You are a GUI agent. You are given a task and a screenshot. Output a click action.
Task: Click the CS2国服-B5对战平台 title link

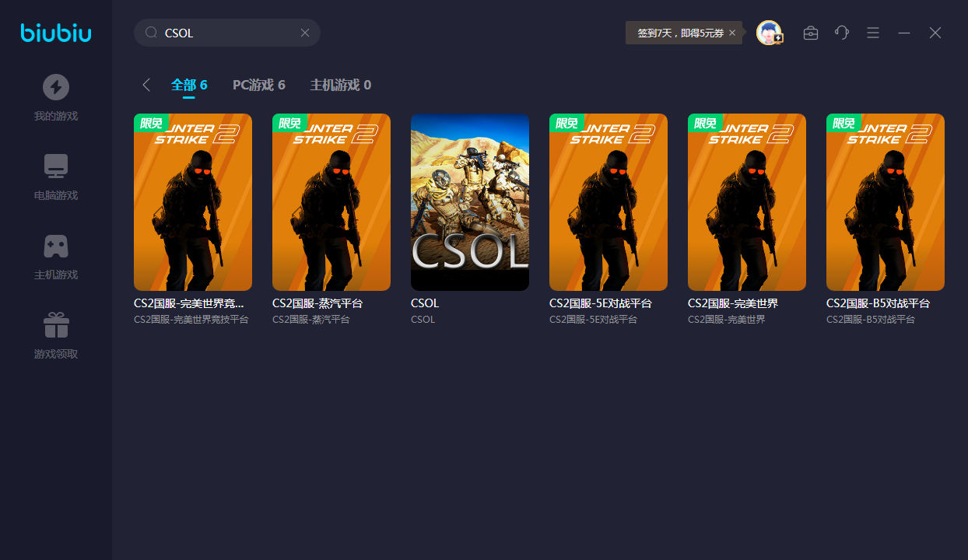878,303
